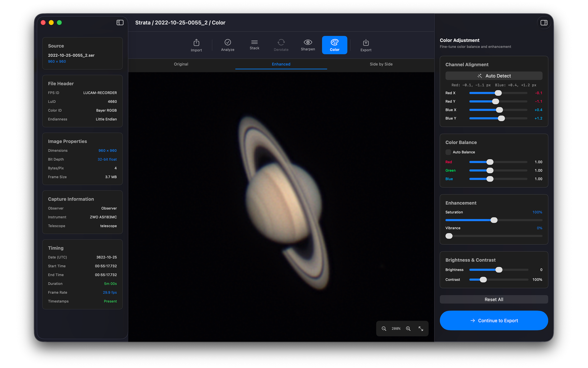Go to the Analyze step

228,42
